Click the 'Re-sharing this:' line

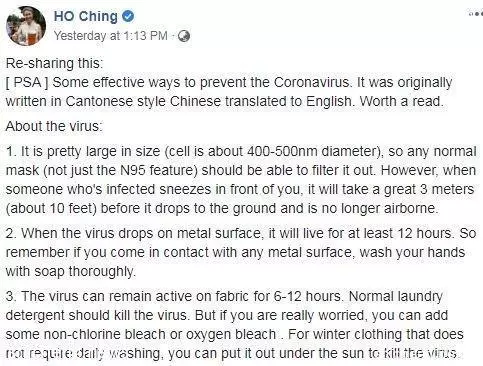point(55,63)
